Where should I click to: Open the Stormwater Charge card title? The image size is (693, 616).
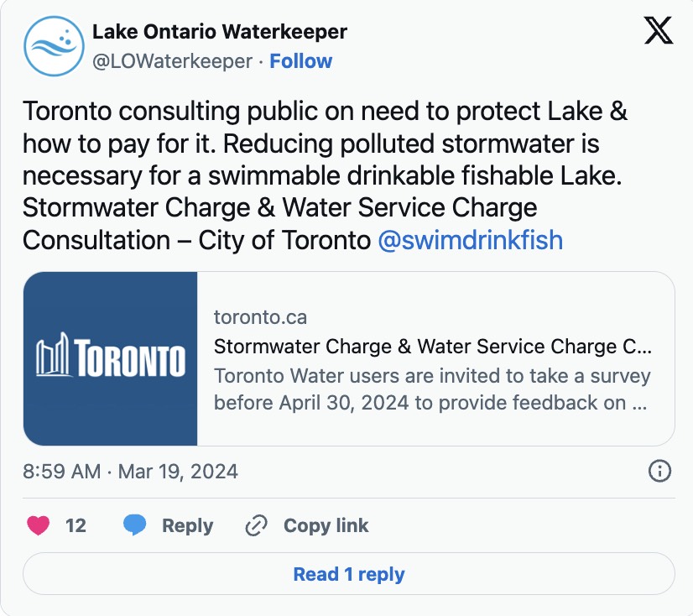point(432,346)
